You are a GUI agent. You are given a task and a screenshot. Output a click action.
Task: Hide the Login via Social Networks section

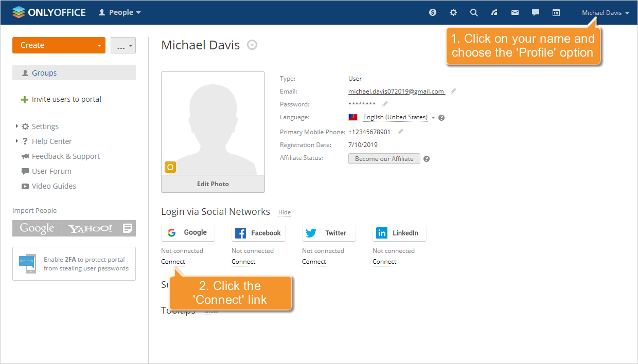click(285, 212)
